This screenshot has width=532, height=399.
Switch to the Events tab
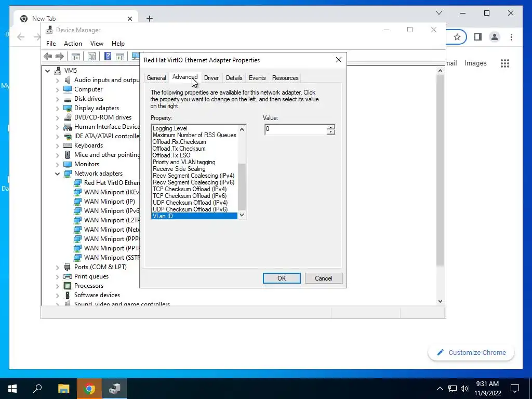tap(257, 78)
